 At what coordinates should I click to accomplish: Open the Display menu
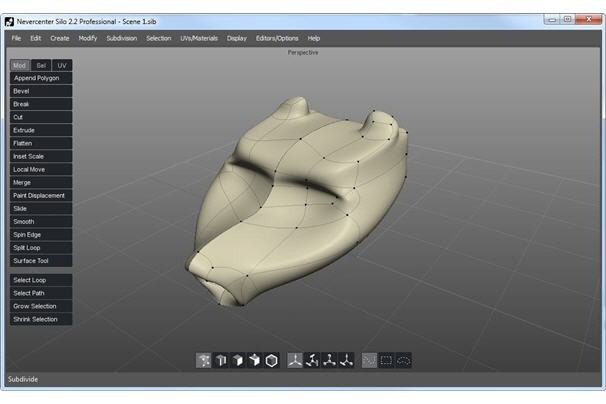click(237, 38)
